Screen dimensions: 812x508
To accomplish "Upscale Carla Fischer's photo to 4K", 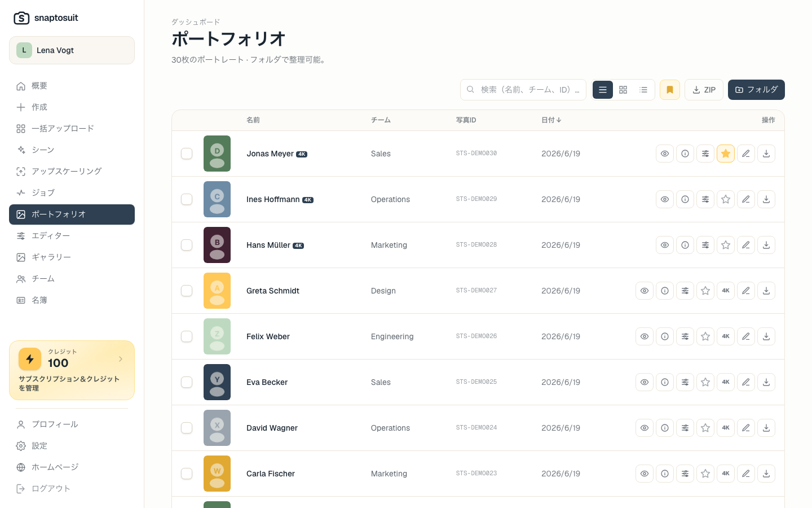I will point(726,474).
